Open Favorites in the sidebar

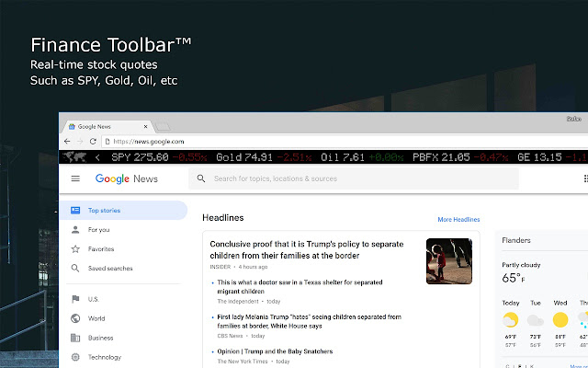[x=101, y=249]
